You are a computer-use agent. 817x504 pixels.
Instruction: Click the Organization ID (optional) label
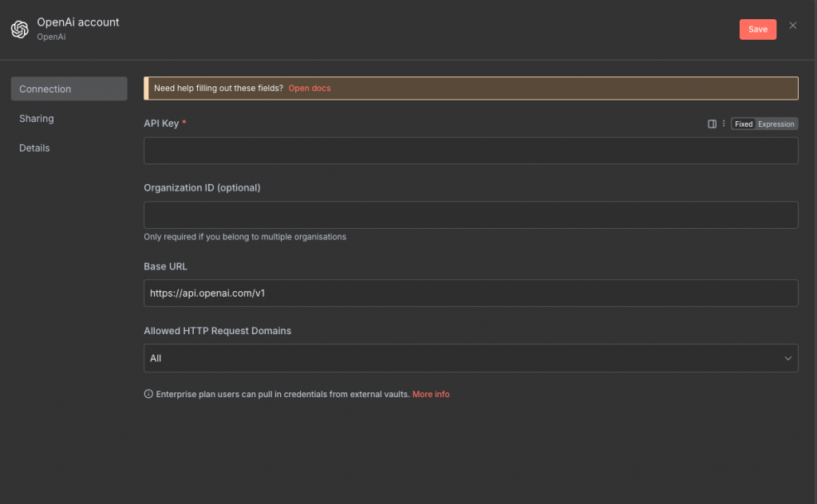tap(202, 188)
